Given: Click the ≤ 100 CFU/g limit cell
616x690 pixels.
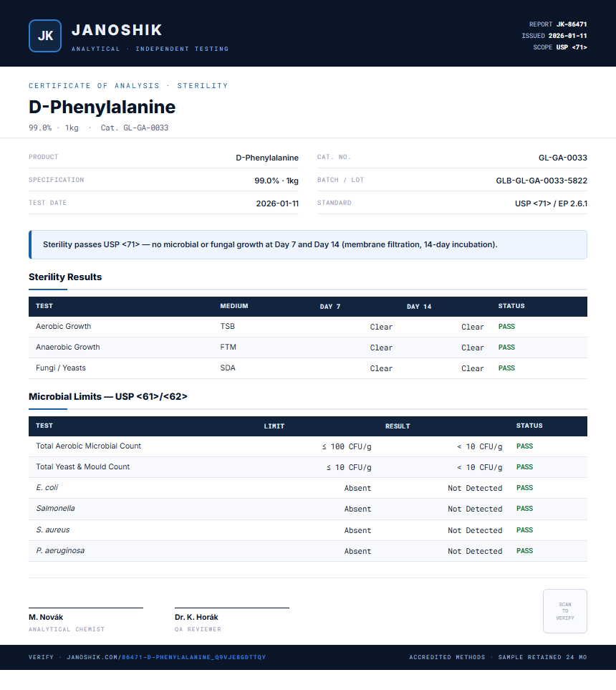Looking at the screenshot, I should pyautogui.click(x=346, y=446).
